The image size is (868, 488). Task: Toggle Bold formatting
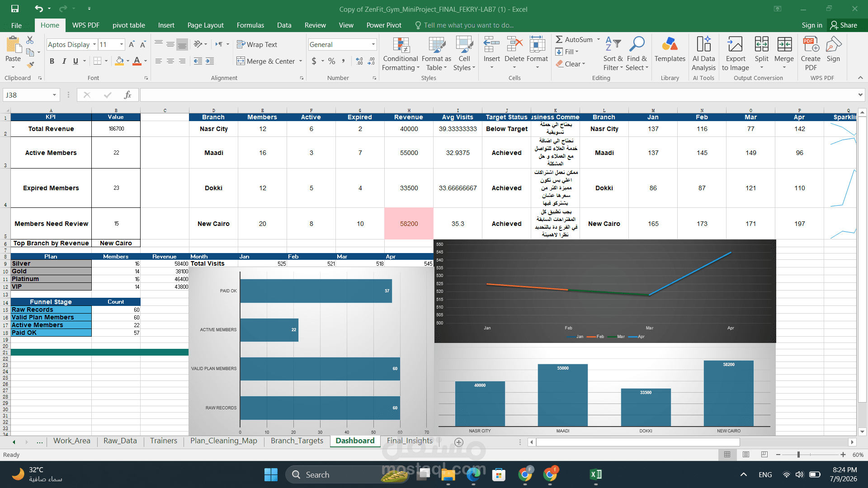tap(52, 61)
